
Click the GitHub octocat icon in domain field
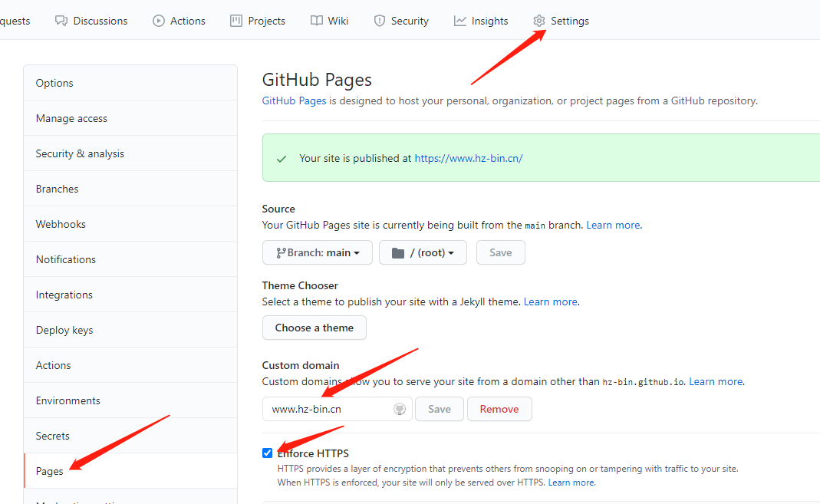coord(400,409)
